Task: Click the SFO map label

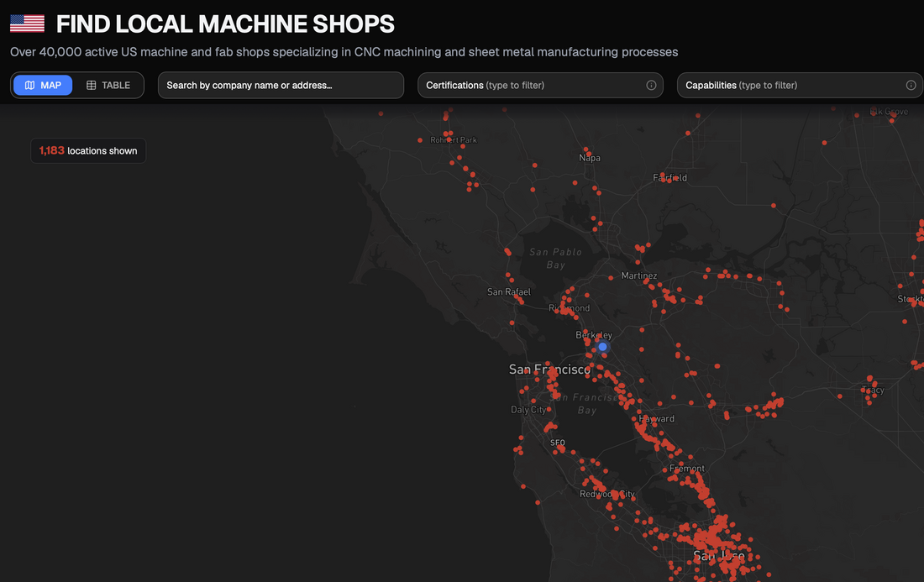Action: tap(557, 443)
